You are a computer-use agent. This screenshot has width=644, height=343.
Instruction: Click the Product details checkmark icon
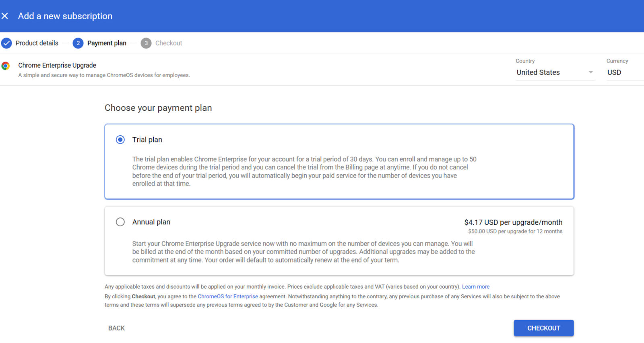[6, 43]
